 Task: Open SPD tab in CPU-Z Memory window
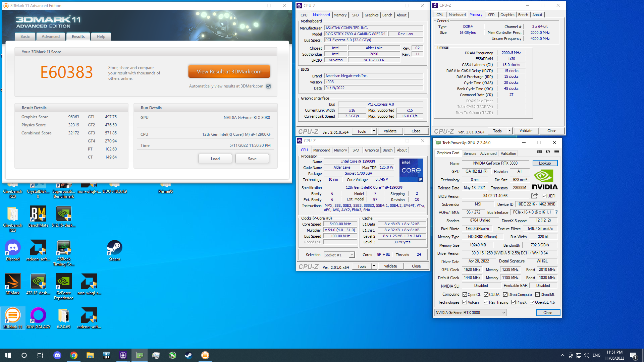pos(491,15)
